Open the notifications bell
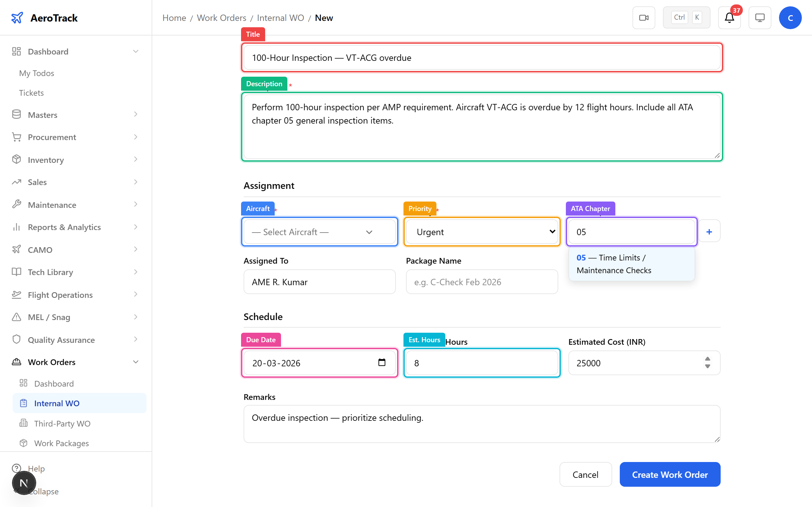 729,18
